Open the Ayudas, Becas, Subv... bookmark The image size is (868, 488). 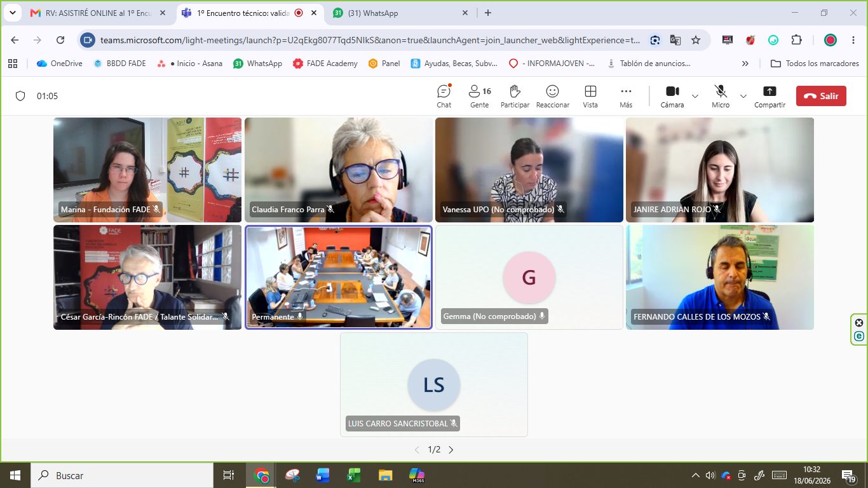point(454,64)
